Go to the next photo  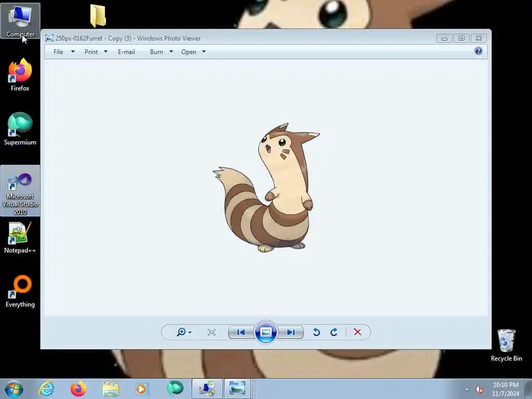(291, 332)
